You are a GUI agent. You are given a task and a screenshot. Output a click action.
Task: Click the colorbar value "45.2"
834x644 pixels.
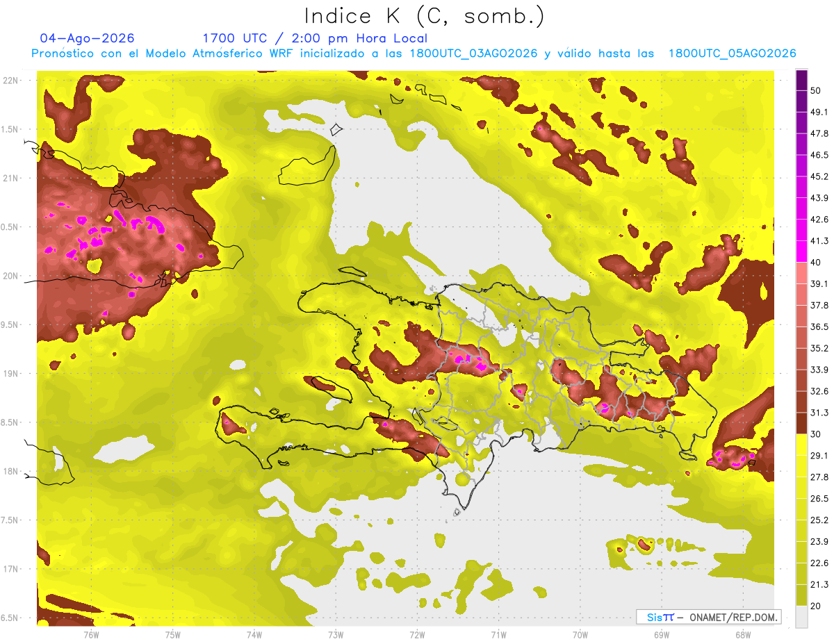819,176
